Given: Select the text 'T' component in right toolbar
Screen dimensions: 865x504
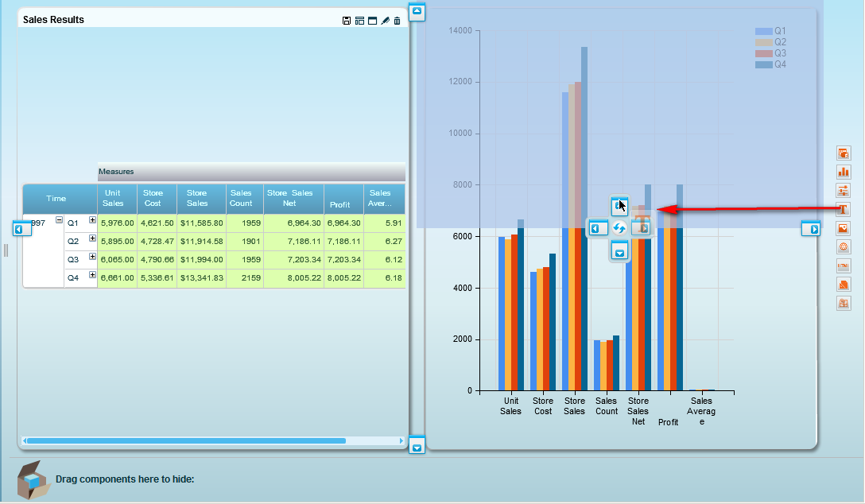Looking at the screenshot, I should [x=844, y=209].
